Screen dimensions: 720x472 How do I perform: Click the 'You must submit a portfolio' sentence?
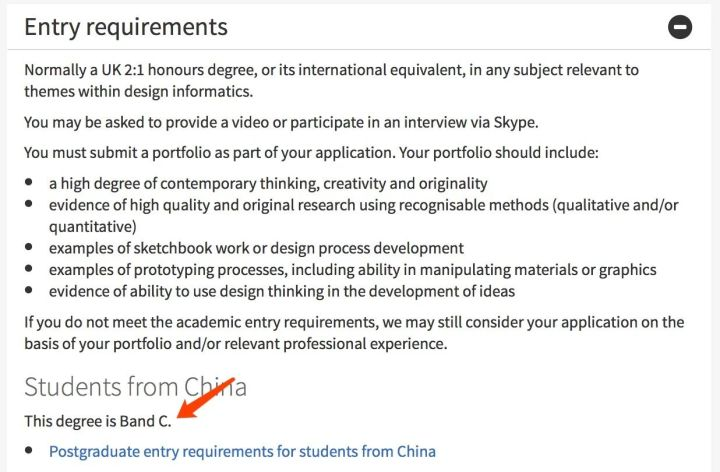(311, 153)
